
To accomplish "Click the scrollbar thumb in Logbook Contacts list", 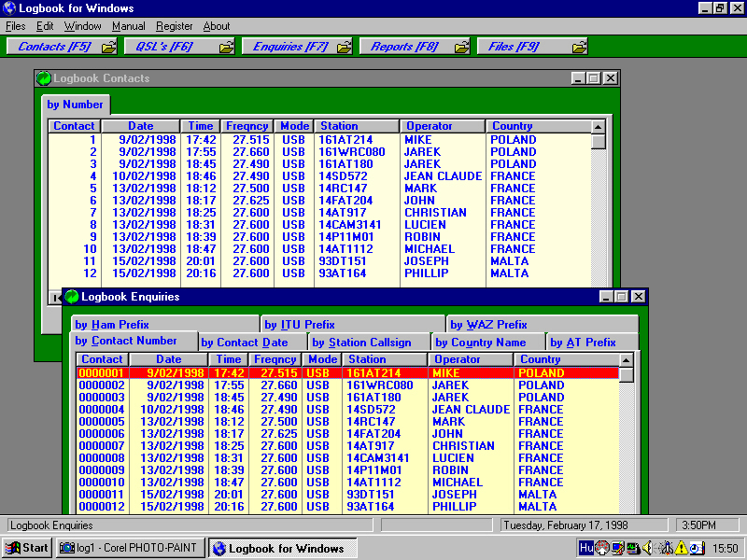I will point(599,142).
